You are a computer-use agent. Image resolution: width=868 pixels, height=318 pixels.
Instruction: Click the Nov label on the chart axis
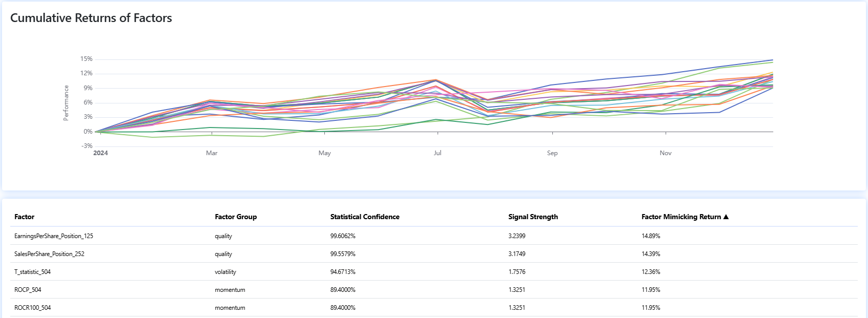(665, 153)
